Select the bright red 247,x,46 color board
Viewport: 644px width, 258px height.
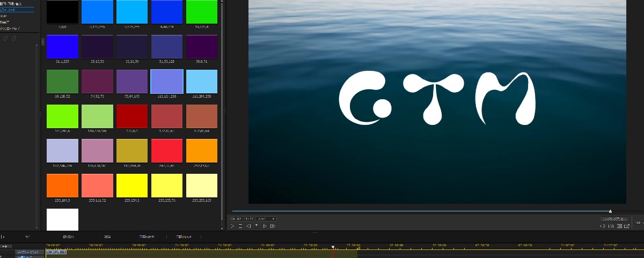click(x=167, y=151)
